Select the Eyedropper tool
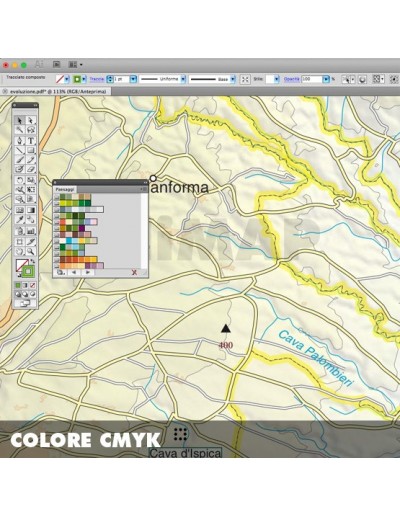400x517 pixels. coord(20,219)
